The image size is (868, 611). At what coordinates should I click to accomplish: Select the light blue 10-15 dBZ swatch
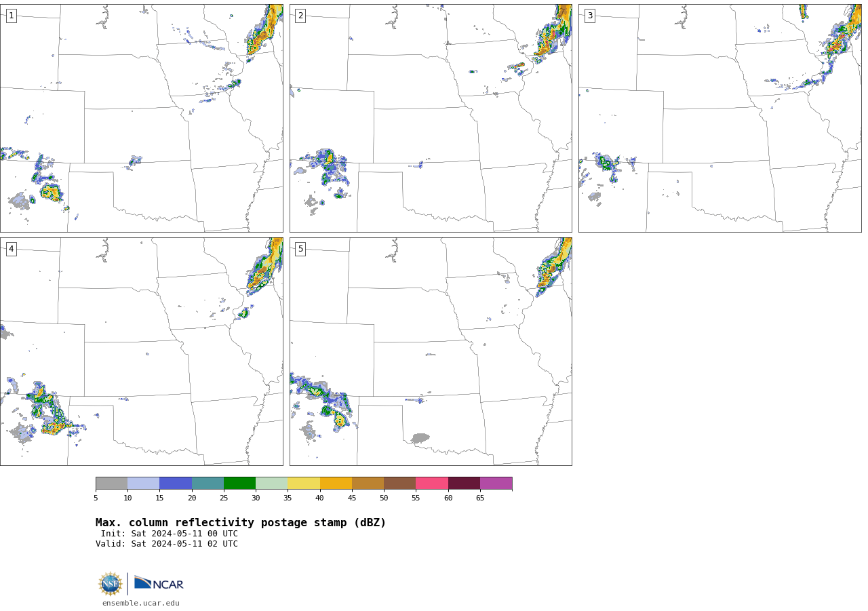click(143, 484)
